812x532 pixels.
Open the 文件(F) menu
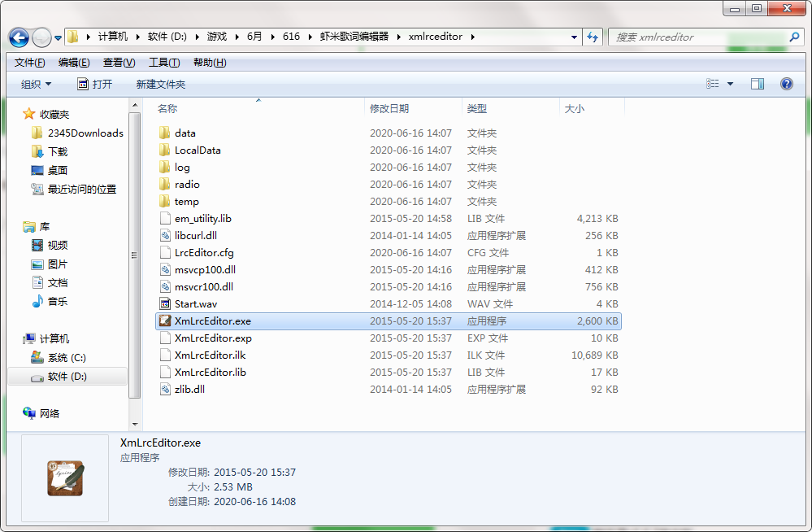(30, 63)
